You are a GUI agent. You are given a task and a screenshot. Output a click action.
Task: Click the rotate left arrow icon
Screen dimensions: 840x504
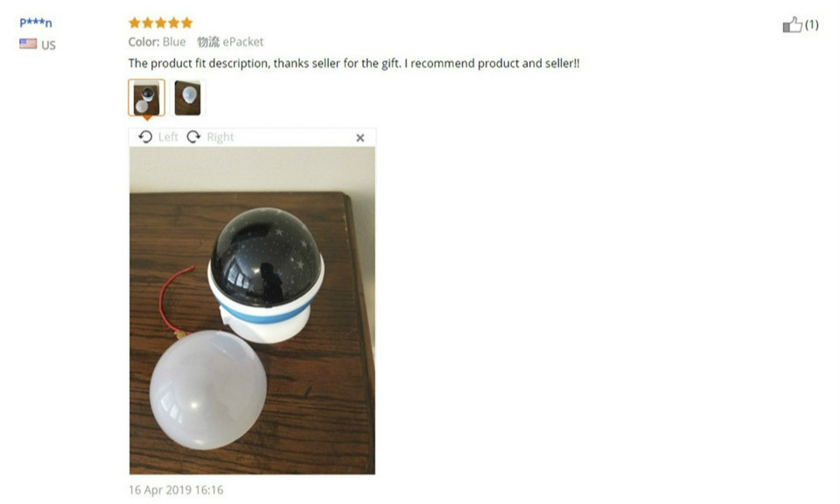point(145,137)
